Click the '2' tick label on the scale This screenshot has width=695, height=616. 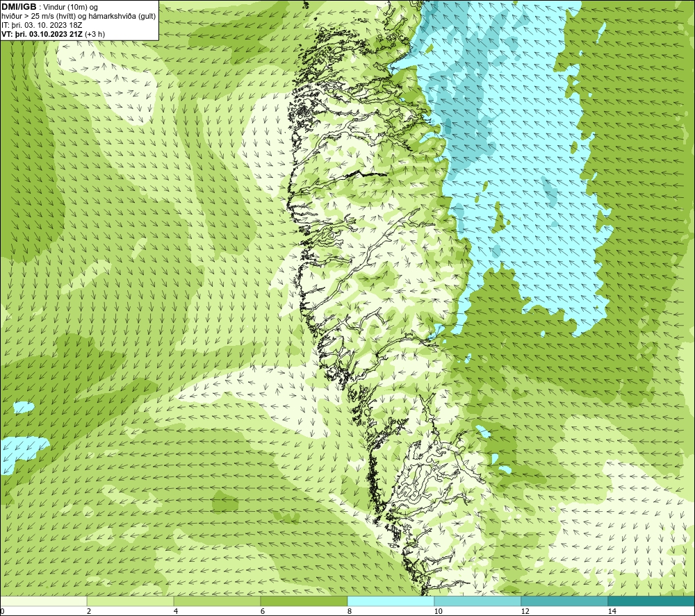coord(89,611)
